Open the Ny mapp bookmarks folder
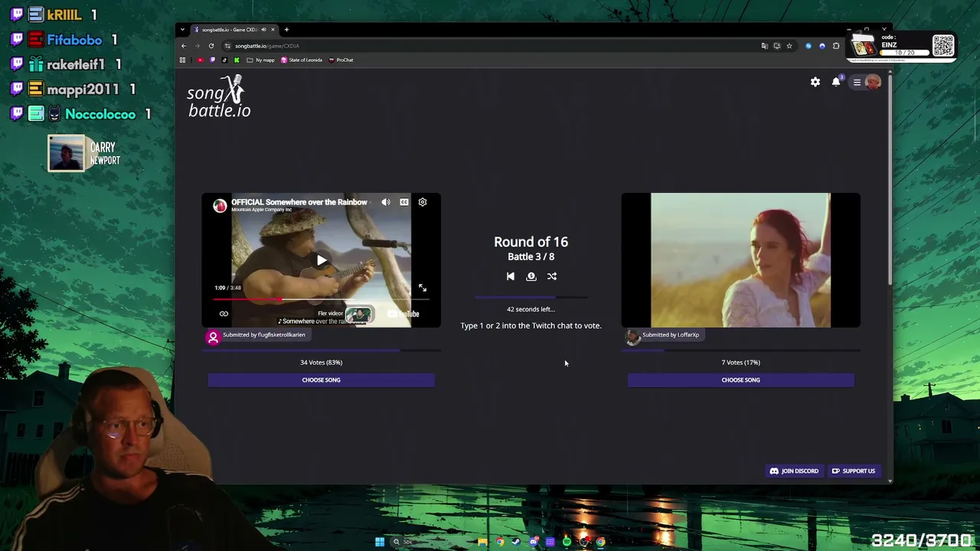 (261, 60)
